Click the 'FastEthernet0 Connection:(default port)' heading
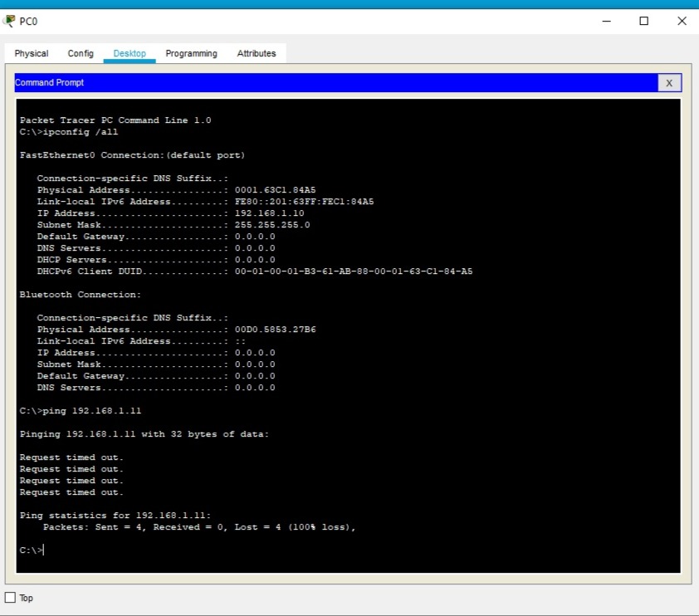The height and width of the screenshot is (616, 699). (132, 155)
